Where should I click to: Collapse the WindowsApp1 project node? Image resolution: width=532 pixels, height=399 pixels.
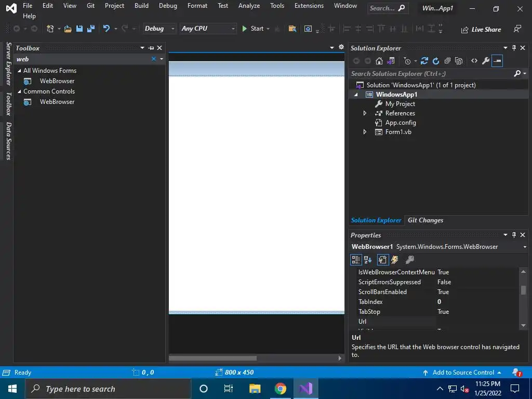(356, 95)
